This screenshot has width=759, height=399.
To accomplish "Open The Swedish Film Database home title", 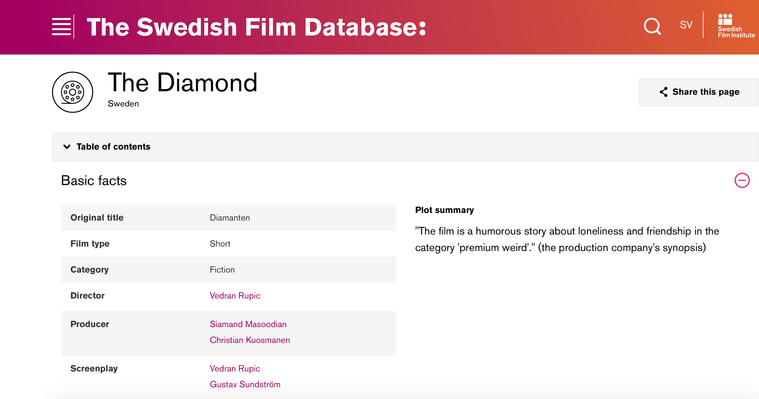I will point(256,27).
